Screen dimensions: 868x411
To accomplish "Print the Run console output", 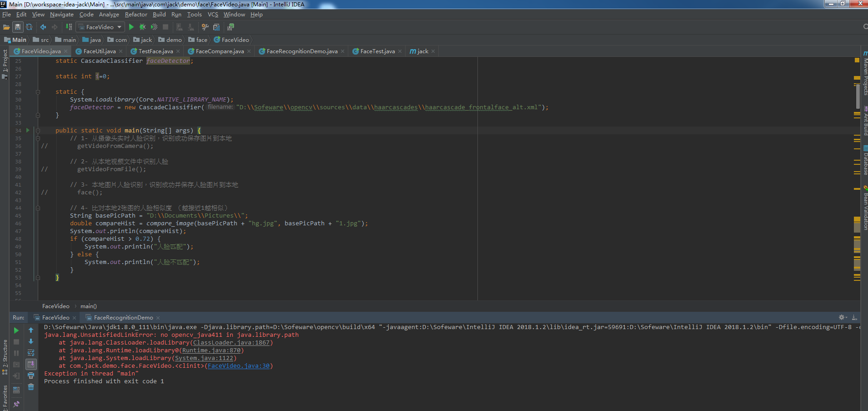I will point(31,376).
